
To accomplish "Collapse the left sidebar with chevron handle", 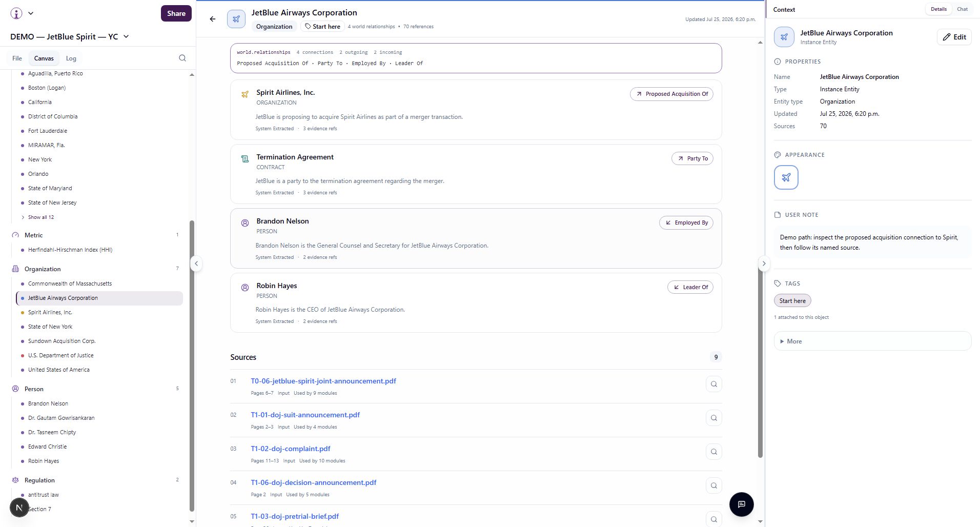I will [196, 263].
